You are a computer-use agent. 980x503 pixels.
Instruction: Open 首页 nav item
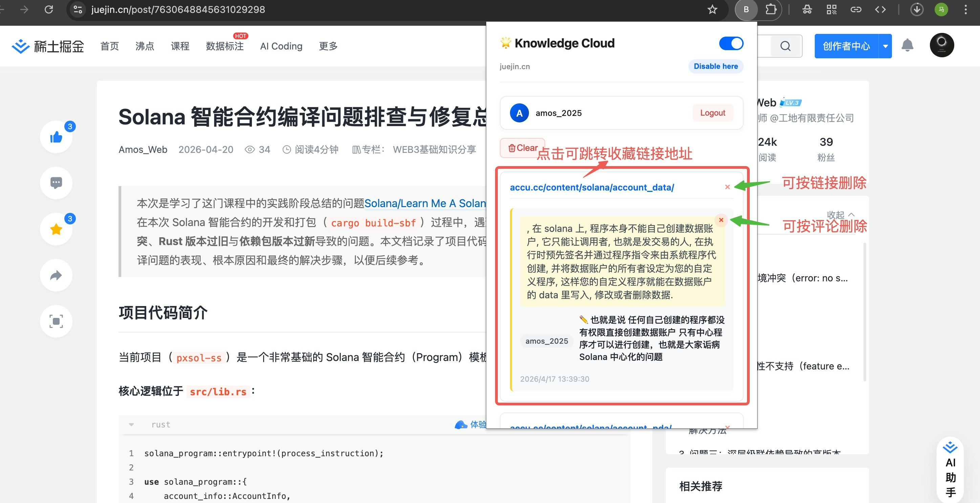(x=110, y=46)
